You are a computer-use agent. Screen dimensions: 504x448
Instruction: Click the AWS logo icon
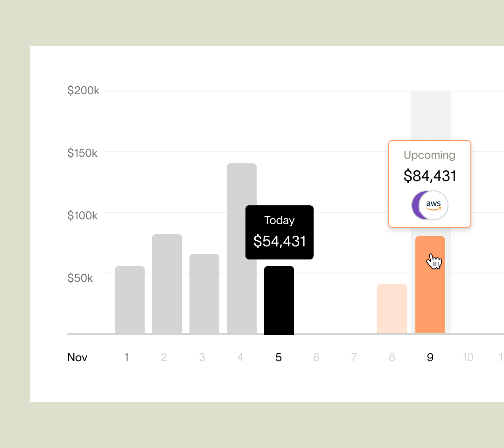click(x=434, y=205)
